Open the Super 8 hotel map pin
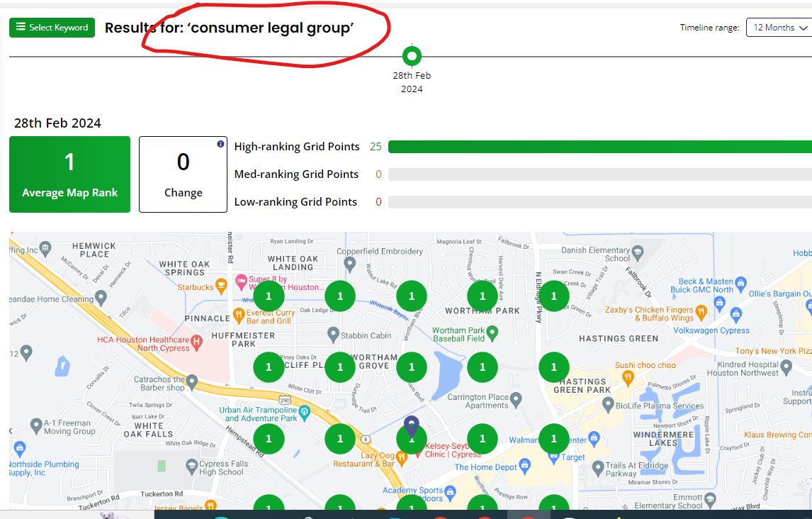This screenshot has width=812, height=519. [242, 281]
